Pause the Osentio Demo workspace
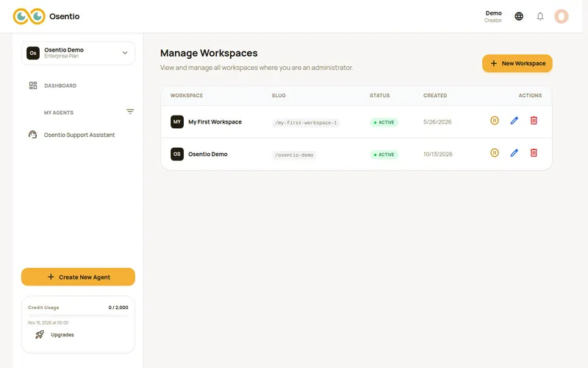Image resolution: width=588 pixels, height=368 pixels. tap(495, 153)
